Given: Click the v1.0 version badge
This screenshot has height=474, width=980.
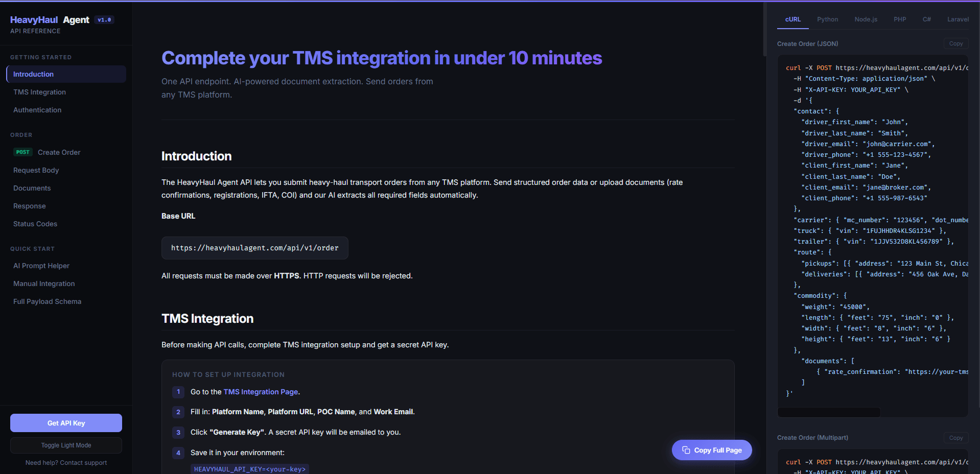Looking at the screenshot, I should (x=104, y=20).
